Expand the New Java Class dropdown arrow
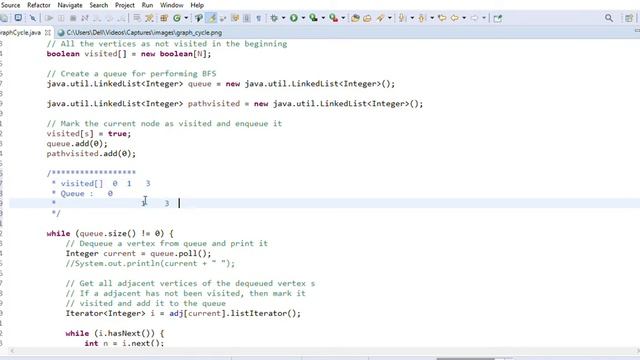 (x=186, y=18)
